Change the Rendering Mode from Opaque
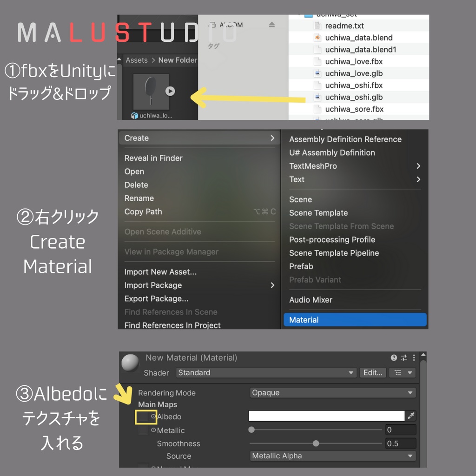The height and width of the screenshot is (476, 476). tap(332, 393)
